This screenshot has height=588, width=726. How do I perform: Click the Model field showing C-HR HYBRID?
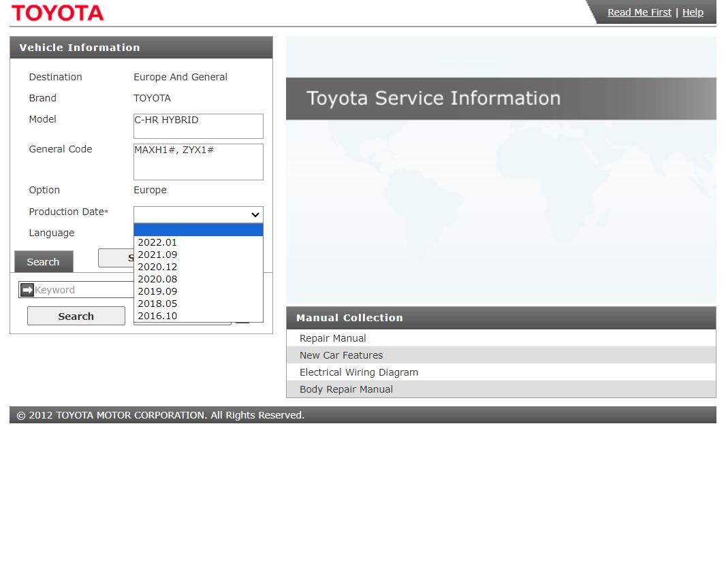(198, 126)
